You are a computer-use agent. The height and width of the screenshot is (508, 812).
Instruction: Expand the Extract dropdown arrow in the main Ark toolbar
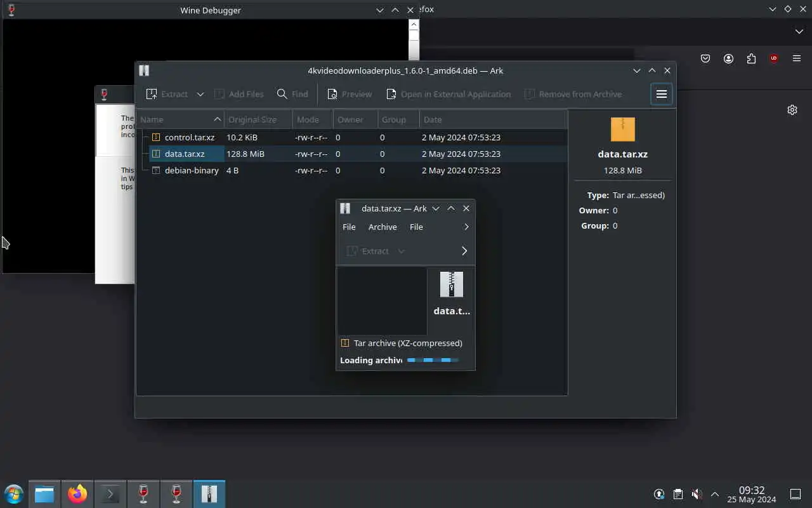[x=200, y=94]
